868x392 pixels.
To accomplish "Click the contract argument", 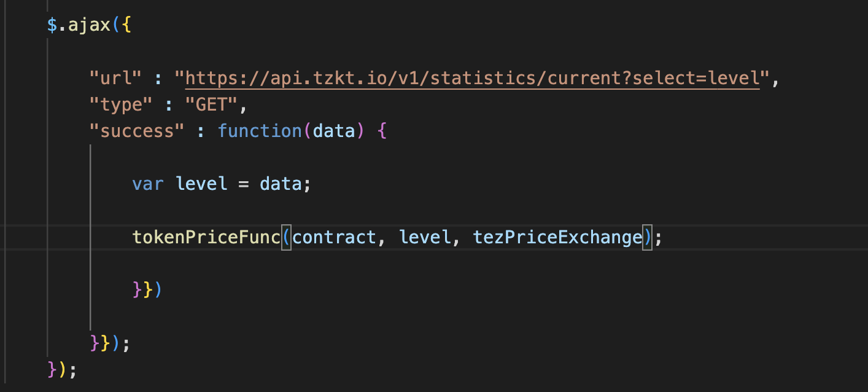I will pos(333,237).
